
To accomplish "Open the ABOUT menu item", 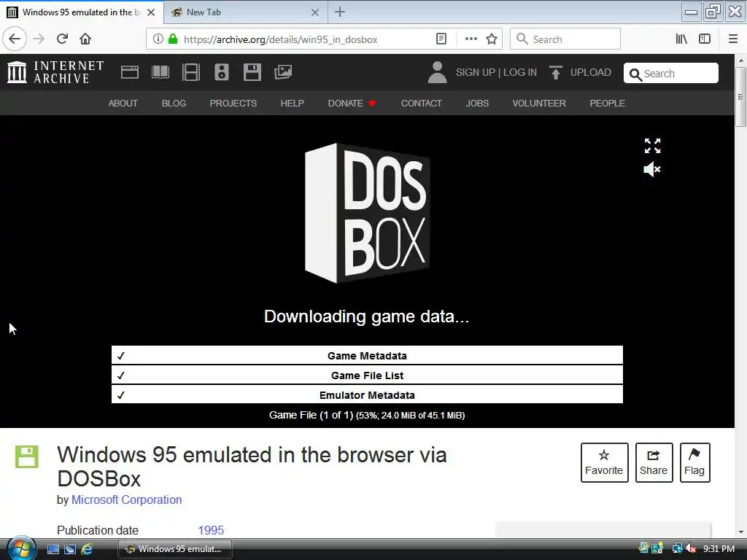I will coord(123,104).
